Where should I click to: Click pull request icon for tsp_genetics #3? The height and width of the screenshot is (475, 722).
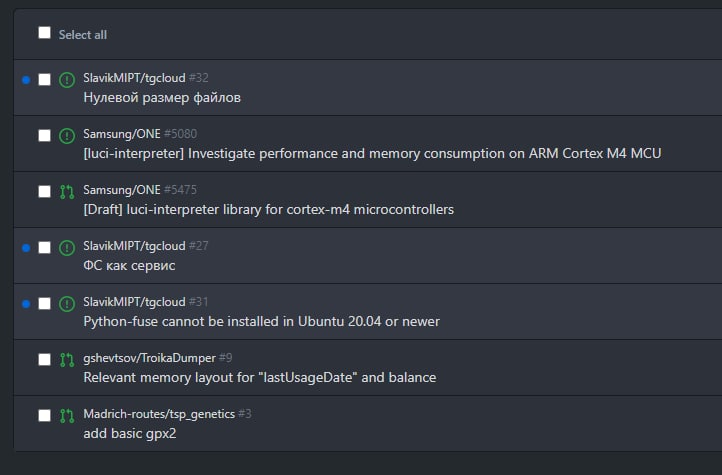click(x=67, y=416)
